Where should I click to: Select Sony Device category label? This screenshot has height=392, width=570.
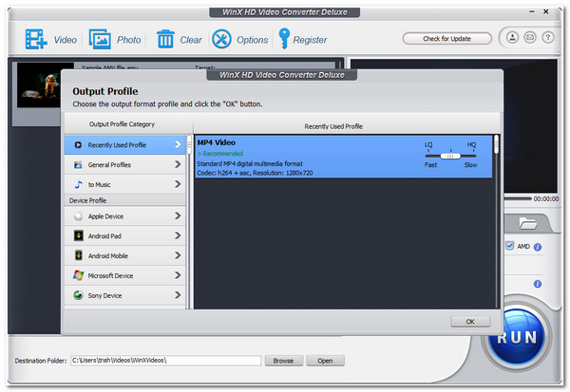(104, 296)
